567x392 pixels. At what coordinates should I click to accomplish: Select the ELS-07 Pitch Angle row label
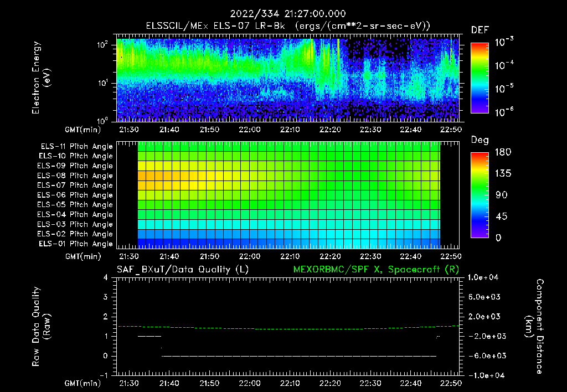click(75, 185)
